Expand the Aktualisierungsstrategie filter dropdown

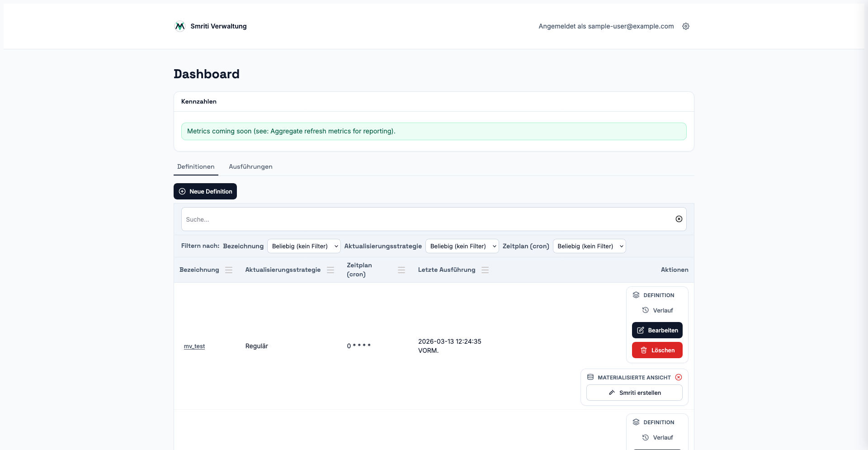[x=462, y=246]
